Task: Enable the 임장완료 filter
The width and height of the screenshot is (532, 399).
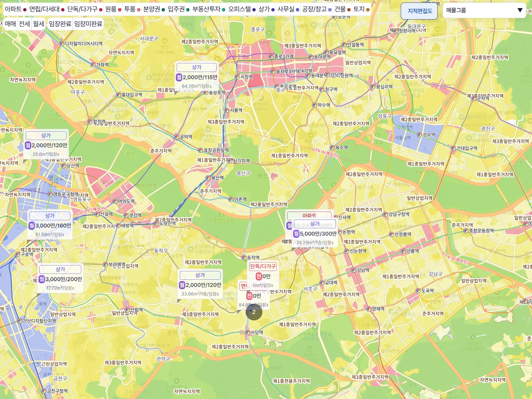Action: tap(60, 24)
